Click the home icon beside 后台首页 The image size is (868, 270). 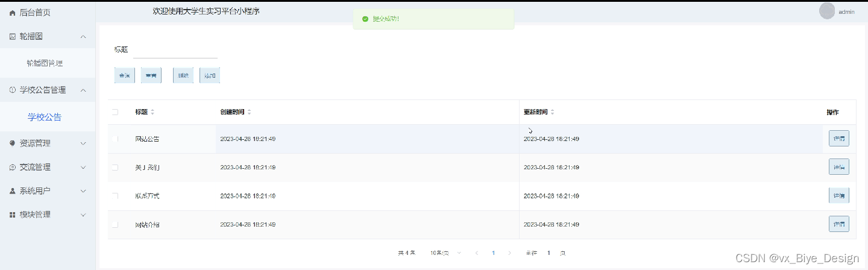pos(13,12)
